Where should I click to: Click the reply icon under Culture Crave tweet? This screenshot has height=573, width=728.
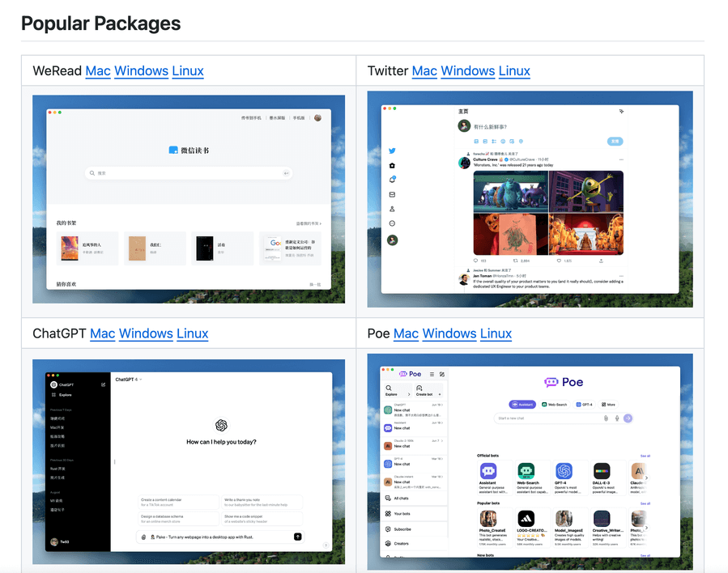(x=475, y=261)
